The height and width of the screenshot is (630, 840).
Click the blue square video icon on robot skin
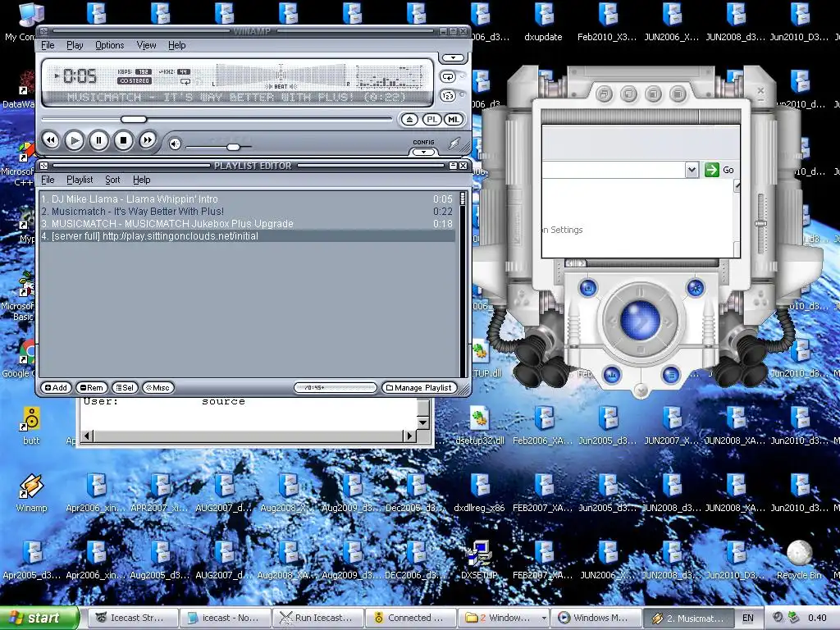[587, 288]
